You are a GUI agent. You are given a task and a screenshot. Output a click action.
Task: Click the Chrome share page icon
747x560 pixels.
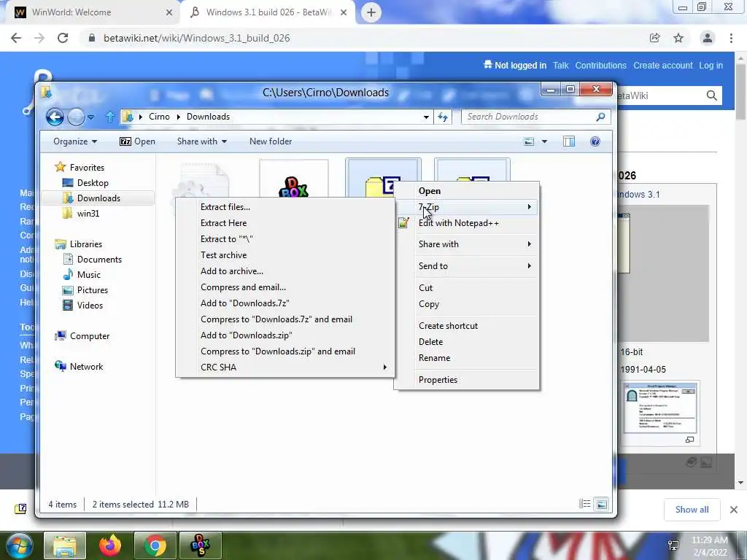pos(655,38)
